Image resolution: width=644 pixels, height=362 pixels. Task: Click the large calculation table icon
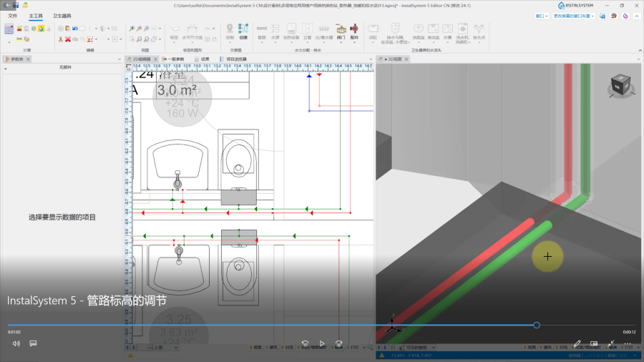9,29
